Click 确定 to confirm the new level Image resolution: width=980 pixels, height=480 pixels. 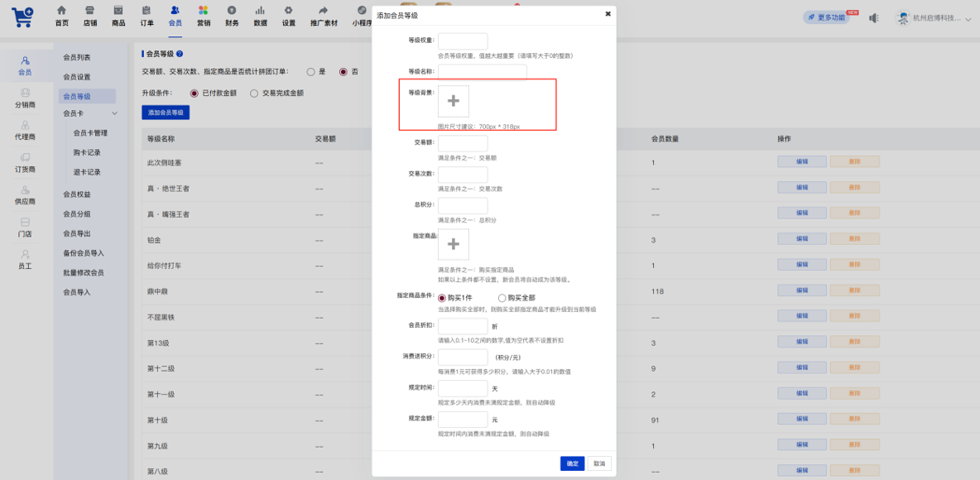(x=573, y=463)
